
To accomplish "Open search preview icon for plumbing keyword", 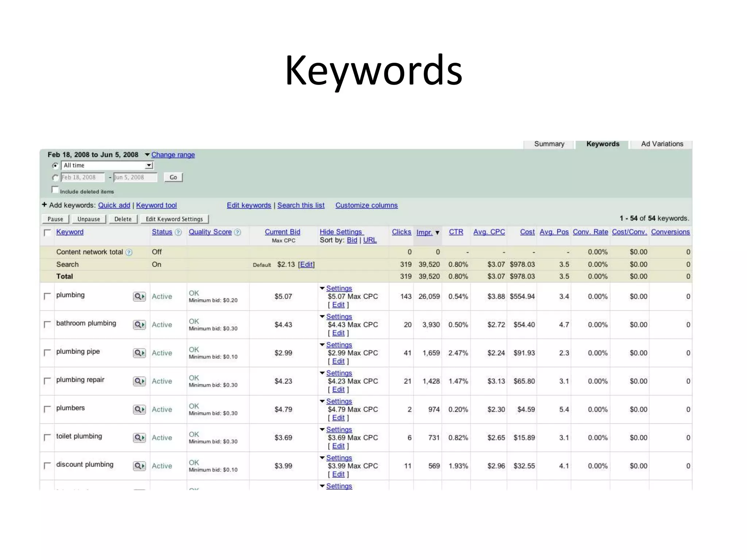I will 139,296.
